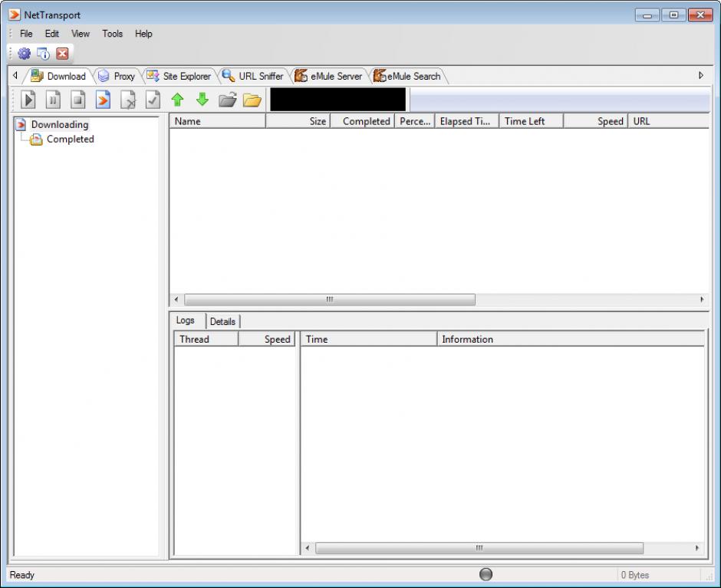The image size is (721, 588).
Task: Sort by the Perce... column header
Action: (414, 121)
